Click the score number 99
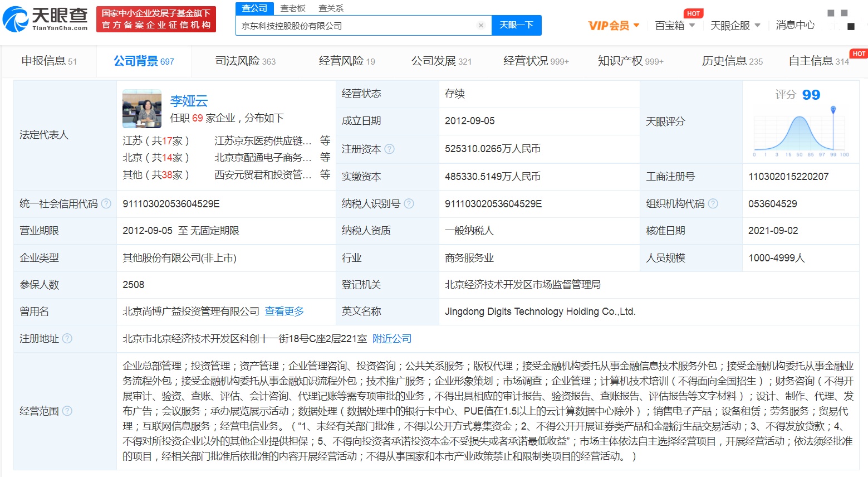The image size is (868, 477). pos(811,95)
